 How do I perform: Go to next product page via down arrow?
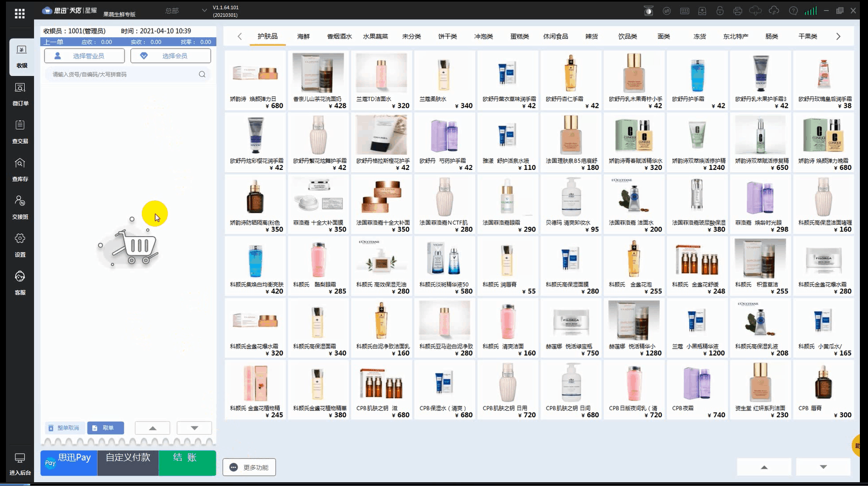[x=823, y=467]
